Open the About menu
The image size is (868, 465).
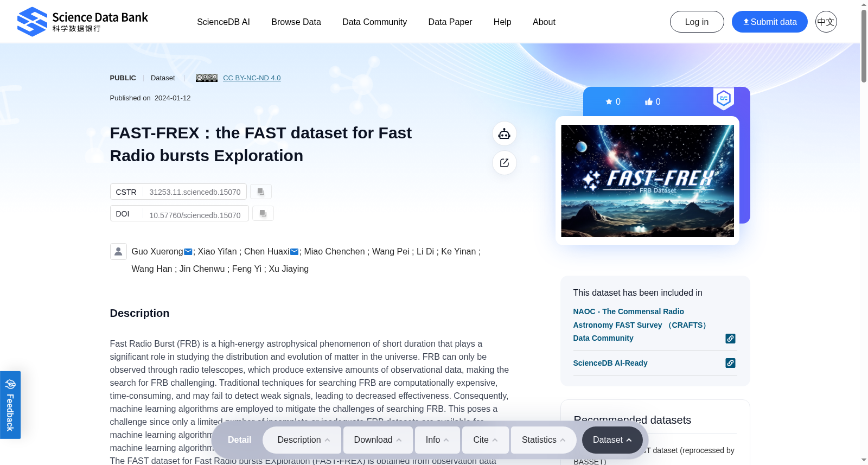point(544,22)
